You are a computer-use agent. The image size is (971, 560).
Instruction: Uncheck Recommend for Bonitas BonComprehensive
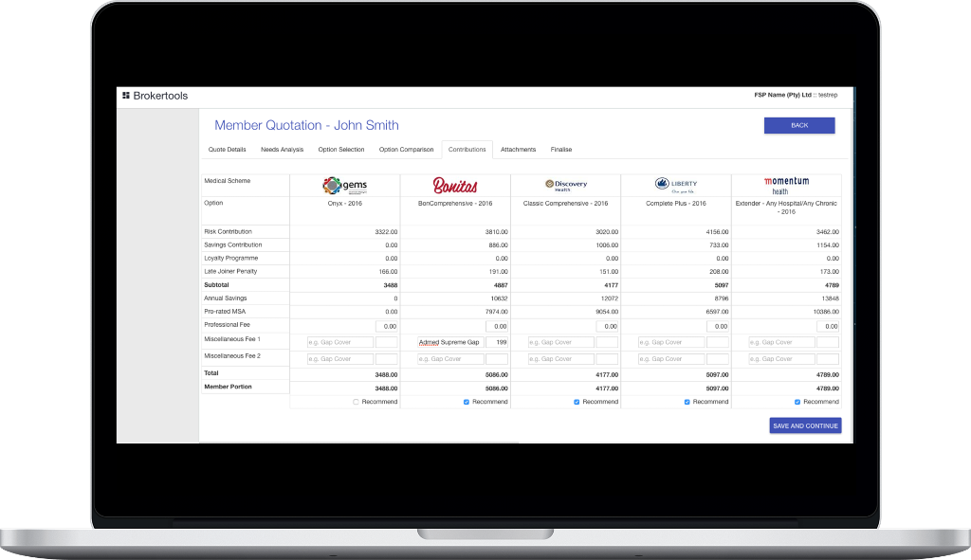[467, 402]
